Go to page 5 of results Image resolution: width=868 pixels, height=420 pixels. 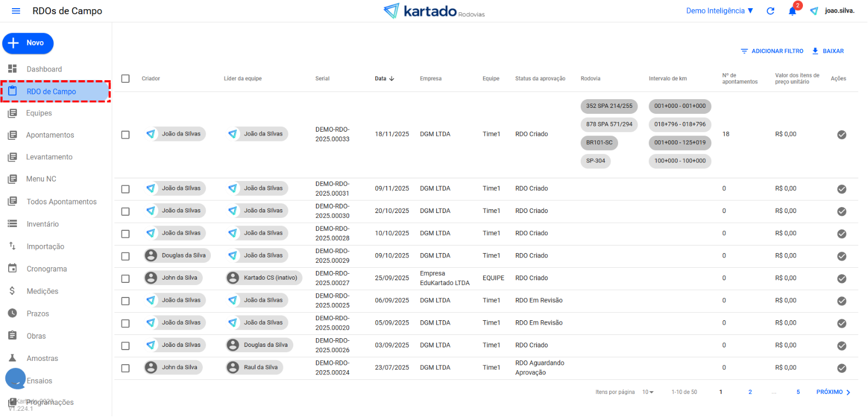[798, 392]
